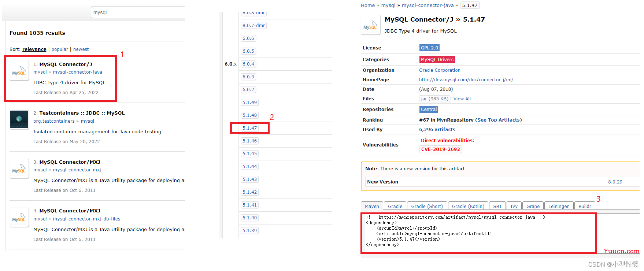Select version 5.1.49
The image size is (644, 271).
pyautogui.click(x=250, y=103)
